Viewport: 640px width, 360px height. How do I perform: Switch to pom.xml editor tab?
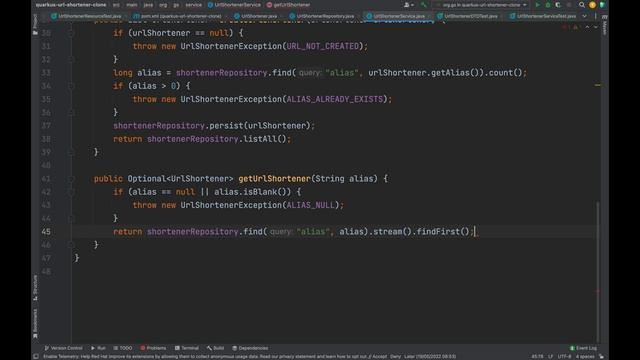pyautogui.click(x=178, y=16)
